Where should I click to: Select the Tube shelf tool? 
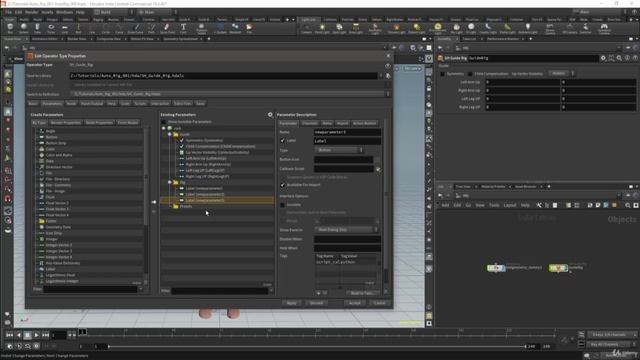point(37,29)
